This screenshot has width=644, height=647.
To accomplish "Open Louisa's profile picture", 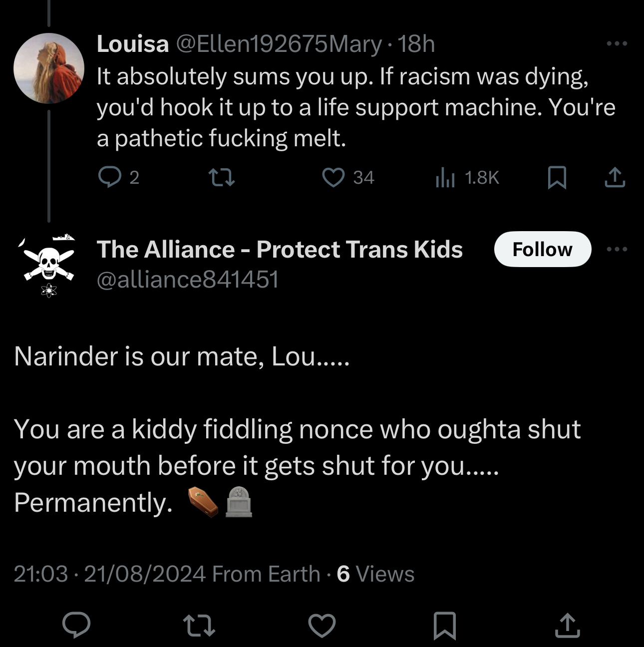I will pos(48,68).
